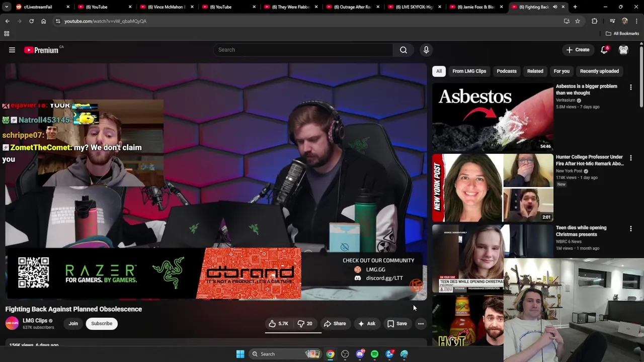Open the YouTube guide hamburger menu
This screenshot has height=362, width=644.
click(x=12, y=50)
